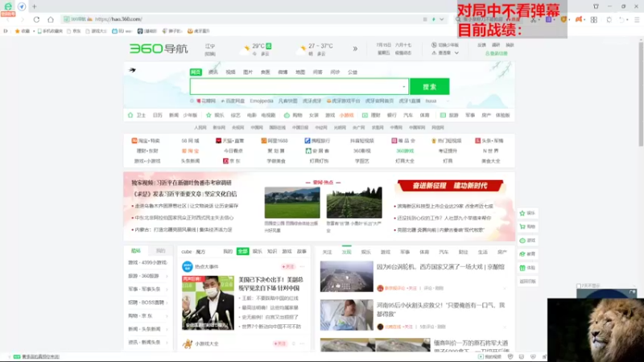644x362 pixels.
Task: Click the 理财 category icon
Action: [x=365, y=115]
